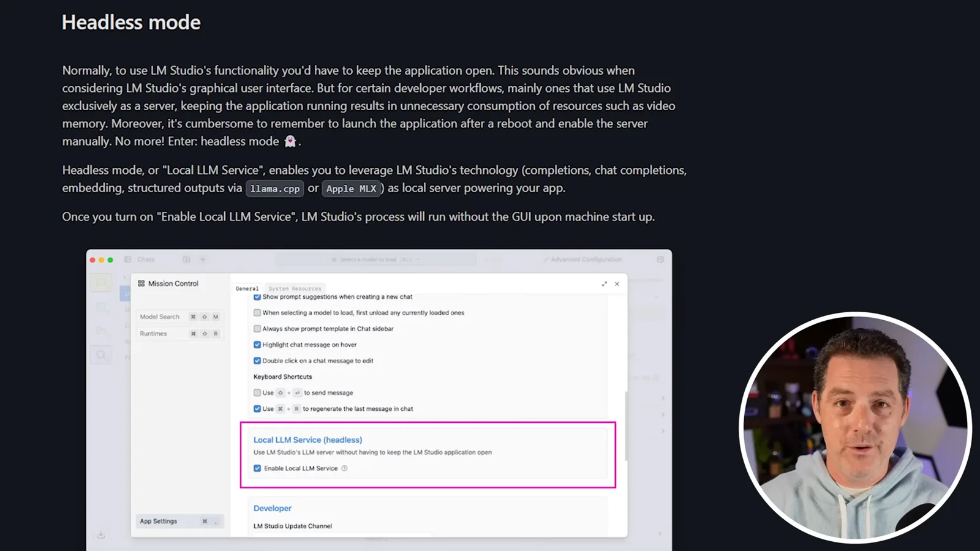Enable the shortcut to send message checkbox

tap(257, 392)
